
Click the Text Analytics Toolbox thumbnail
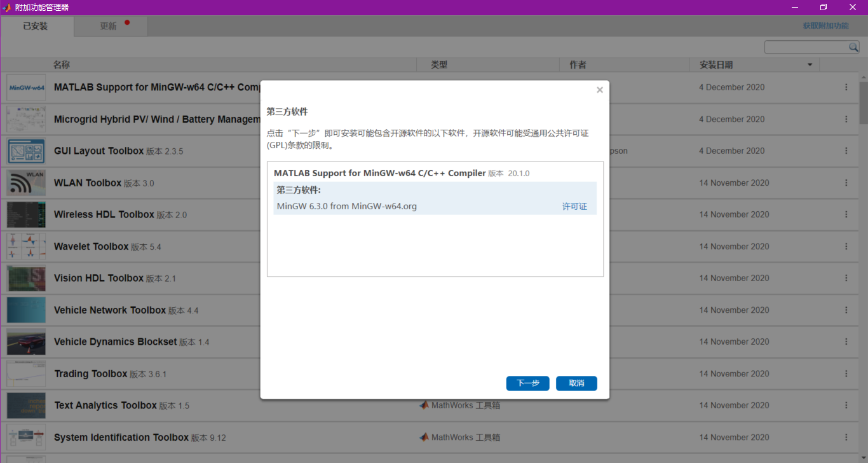(26, 405)
